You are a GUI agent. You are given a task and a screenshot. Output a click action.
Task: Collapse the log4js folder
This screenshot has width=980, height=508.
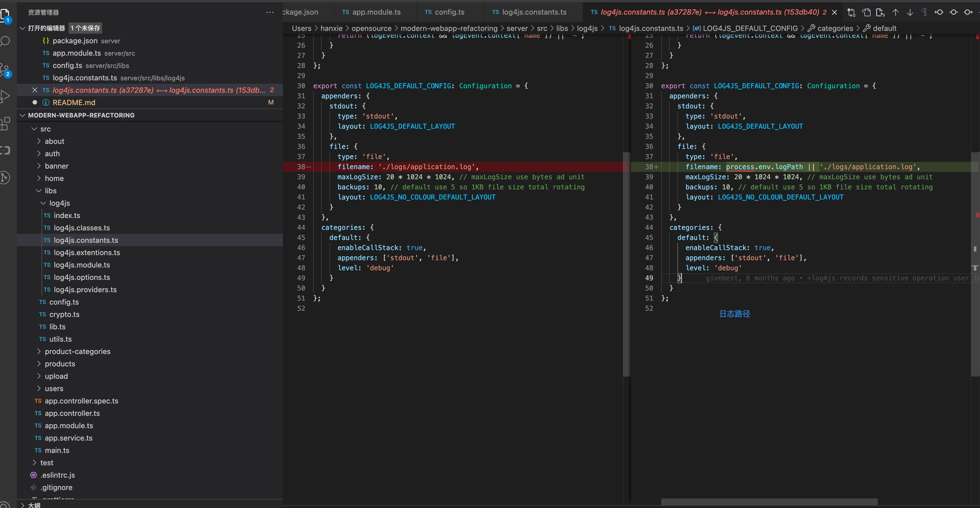[x=59, y=203]
